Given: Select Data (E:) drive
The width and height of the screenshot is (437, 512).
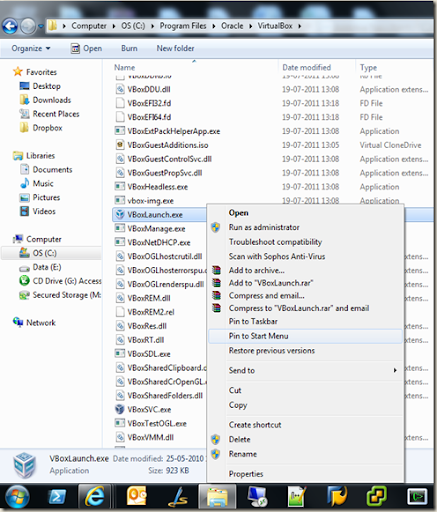Looking at the screenshot, I should [47, 267].
